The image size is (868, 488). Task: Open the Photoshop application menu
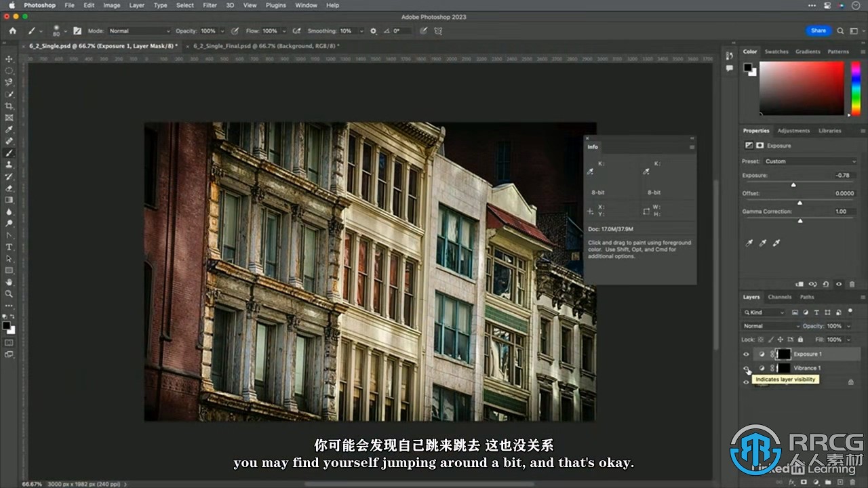point(40,5)
